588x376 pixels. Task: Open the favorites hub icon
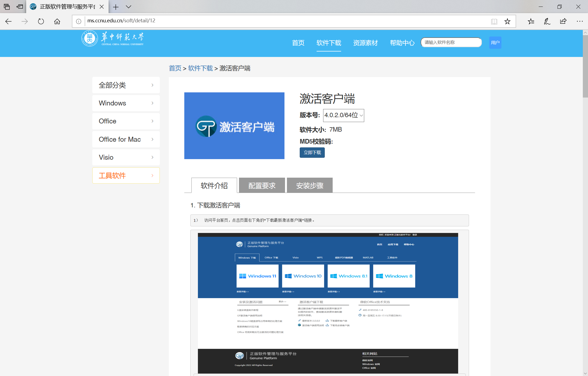(x=531, y=22)
